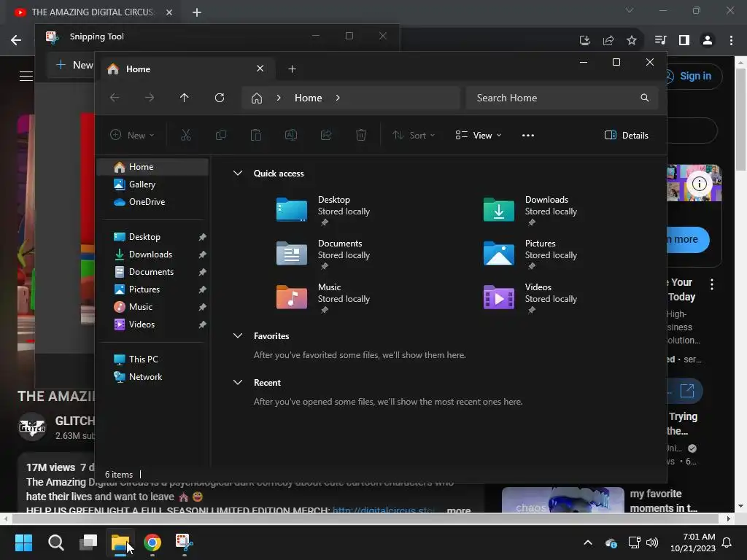Image resolution: width=747 pixels, height=560 pixels.
Task: Click the GLITCH channel avatar
Action: point(32,427)
